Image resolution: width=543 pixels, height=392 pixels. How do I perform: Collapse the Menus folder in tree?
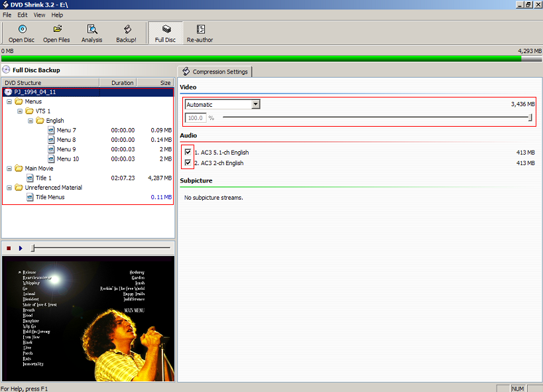click(x=9, y=101)
